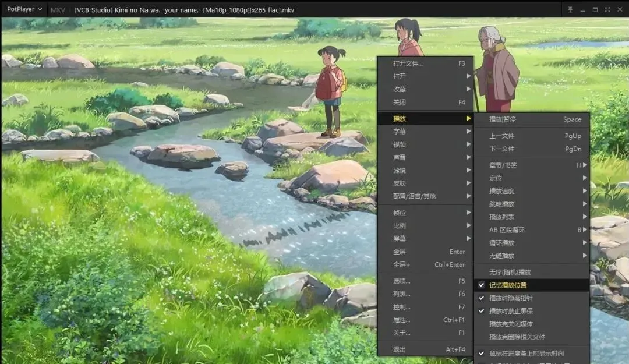Screen dimensions: 629x364
Task: Expand the 收藏 favorites submenu
Action: (426, 89)
